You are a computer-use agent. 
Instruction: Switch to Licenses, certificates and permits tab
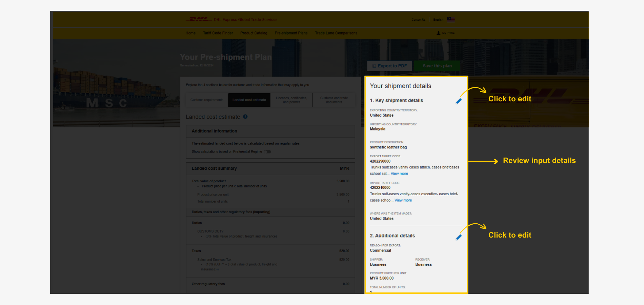pyautogui.click(x=291, y=100)
